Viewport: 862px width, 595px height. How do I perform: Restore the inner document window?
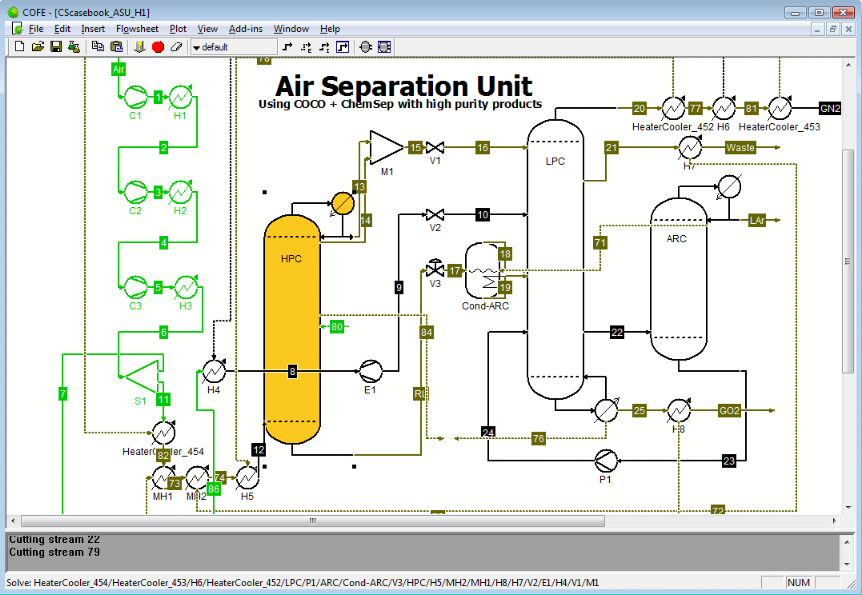pos(833,29)
